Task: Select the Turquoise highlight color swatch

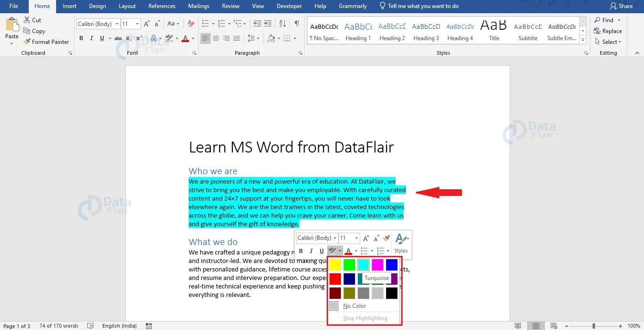Action: [363, 264]
